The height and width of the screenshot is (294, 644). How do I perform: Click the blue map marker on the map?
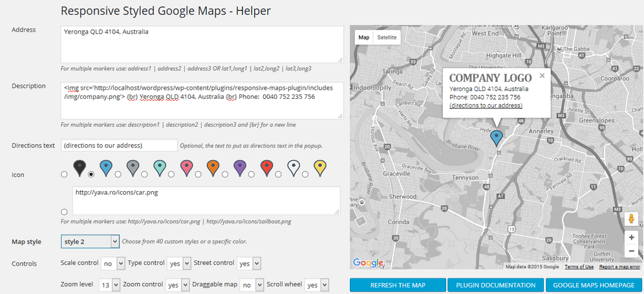(497, 137)
